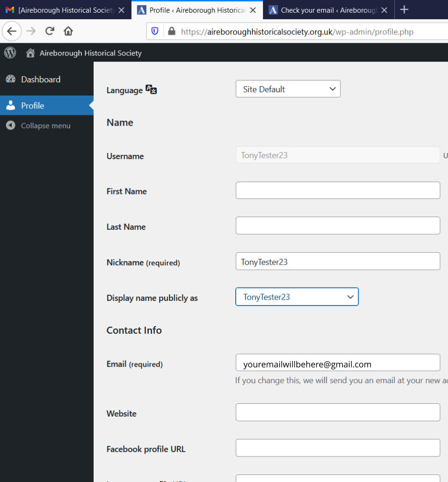Image resolution: width=448 pixels, height=482 pixels.
Task: Reload the page with refresh icon
Action: pyautogui.click(x=49, y=32)
